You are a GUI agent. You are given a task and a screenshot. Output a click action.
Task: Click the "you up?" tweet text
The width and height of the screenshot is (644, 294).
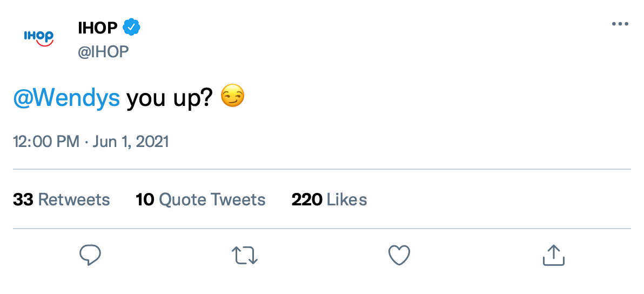tap(167, 98)
